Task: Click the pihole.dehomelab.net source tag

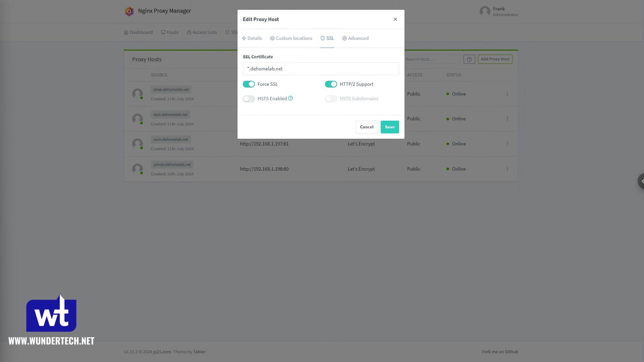Action: 172,165
